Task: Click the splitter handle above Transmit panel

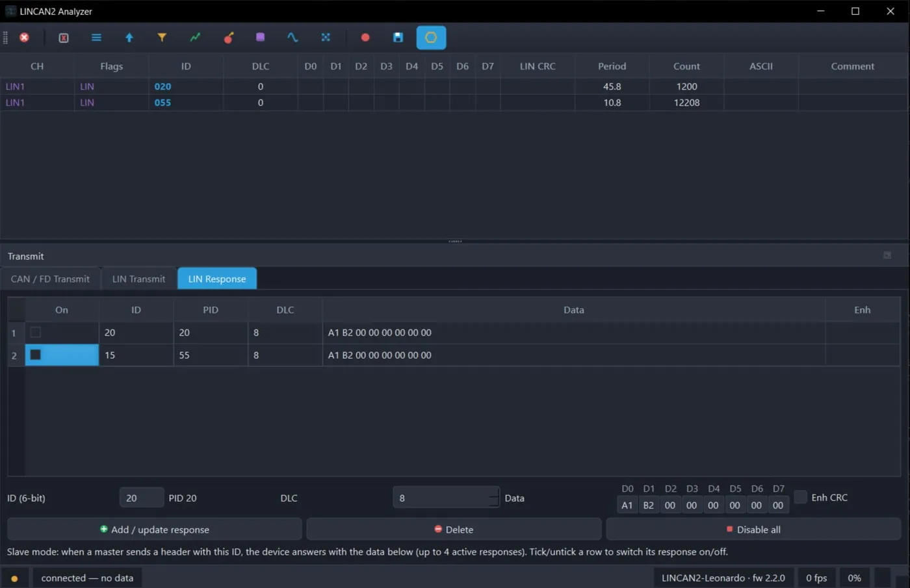Action: (455, 241)
